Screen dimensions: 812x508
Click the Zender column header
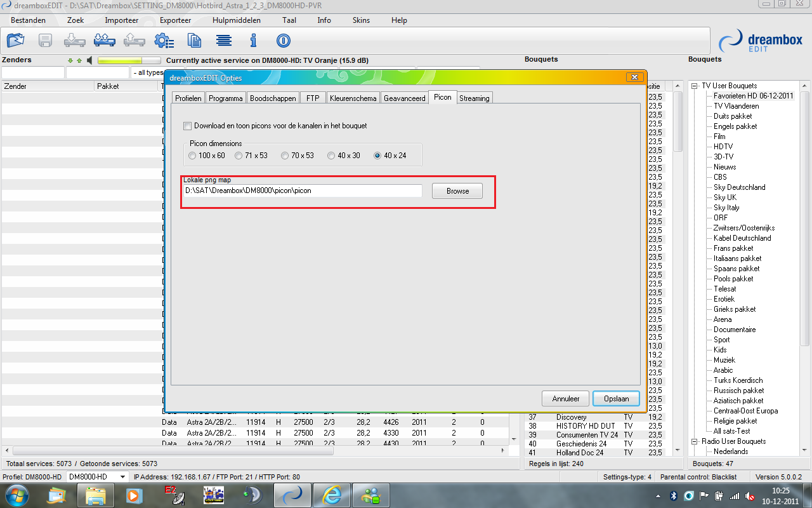[x=48, y=86]
